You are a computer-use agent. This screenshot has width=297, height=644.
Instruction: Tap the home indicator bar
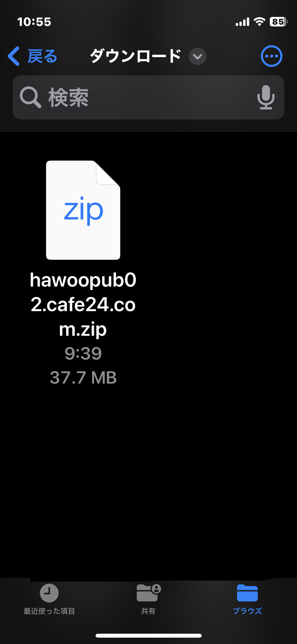(149, 636)
